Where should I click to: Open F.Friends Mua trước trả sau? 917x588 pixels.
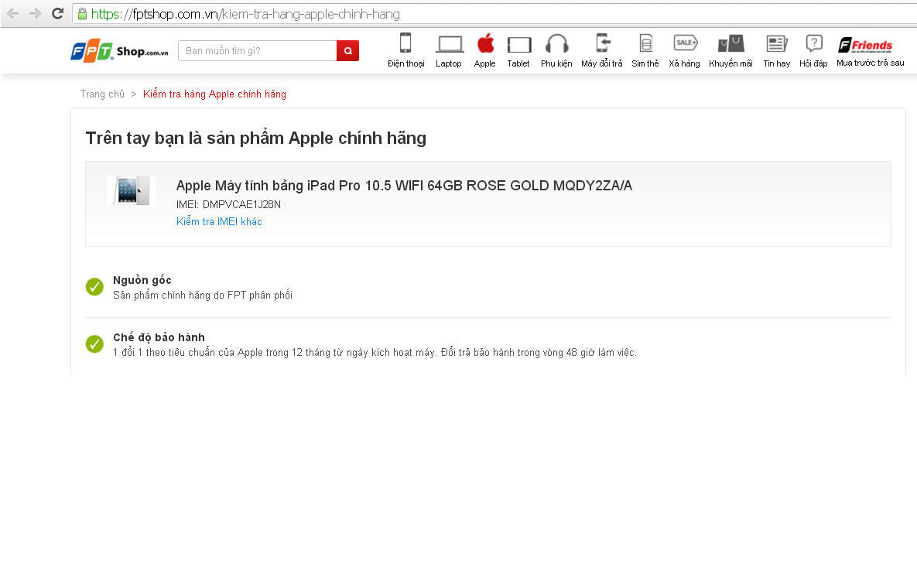[x=871, y=51]
